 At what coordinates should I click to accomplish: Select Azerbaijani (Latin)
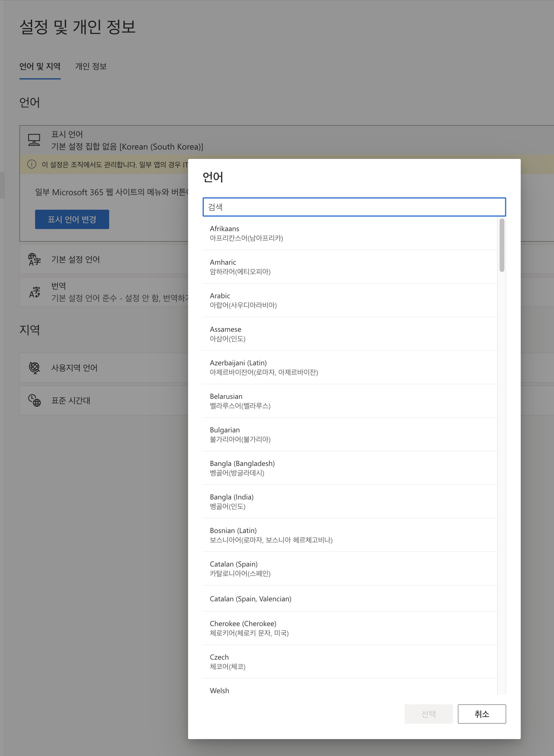350,367
